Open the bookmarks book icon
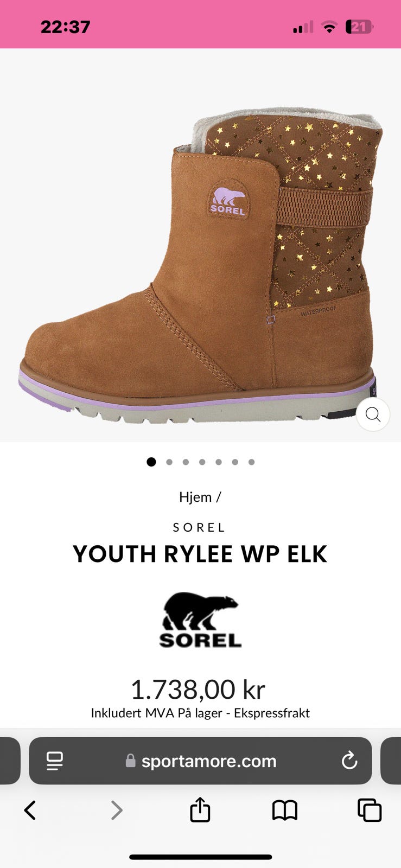 pos(285,810)
